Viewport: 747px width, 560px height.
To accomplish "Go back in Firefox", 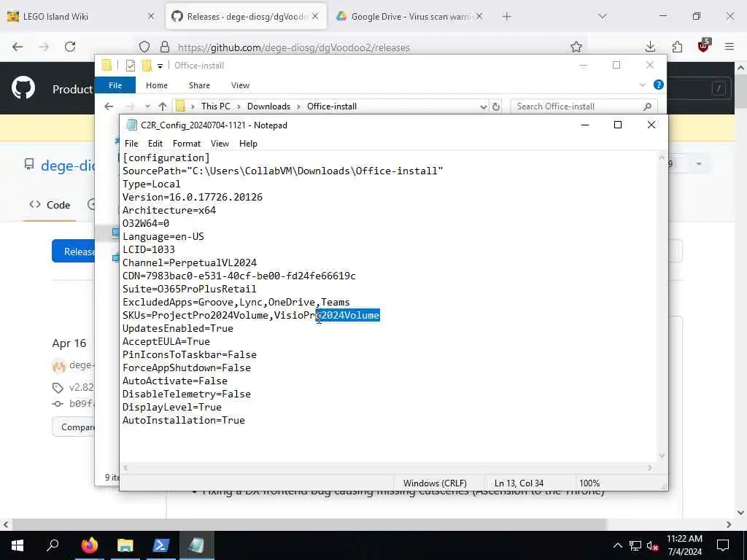I will 18,47.
